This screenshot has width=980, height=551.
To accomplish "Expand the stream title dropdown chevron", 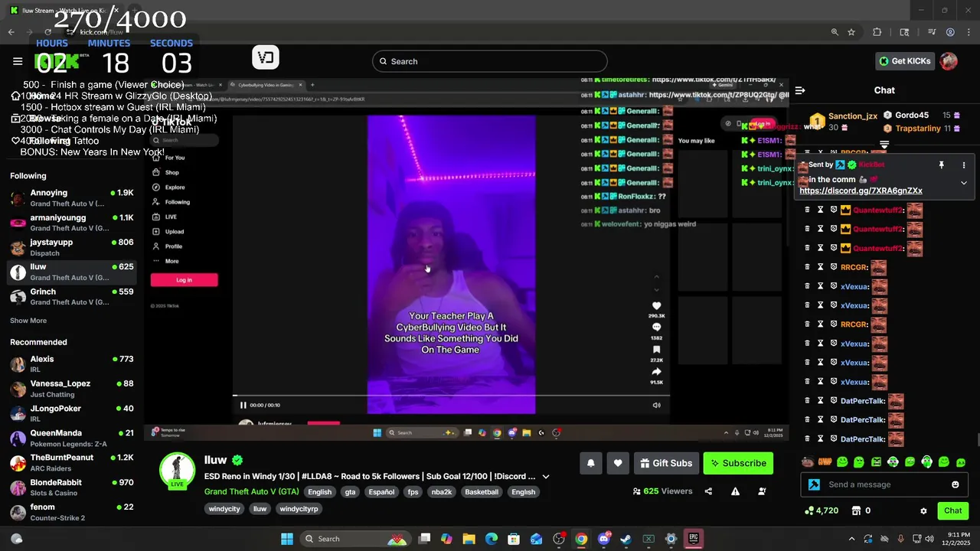I will pyautogui.click(x=546, y=476).
